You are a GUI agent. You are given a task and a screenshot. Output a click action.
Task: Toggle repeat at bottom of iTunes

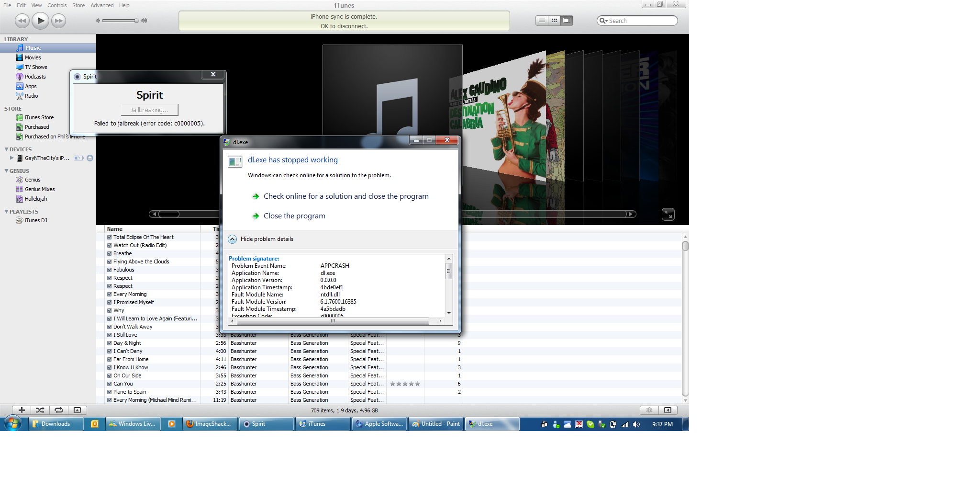point(59,410)
